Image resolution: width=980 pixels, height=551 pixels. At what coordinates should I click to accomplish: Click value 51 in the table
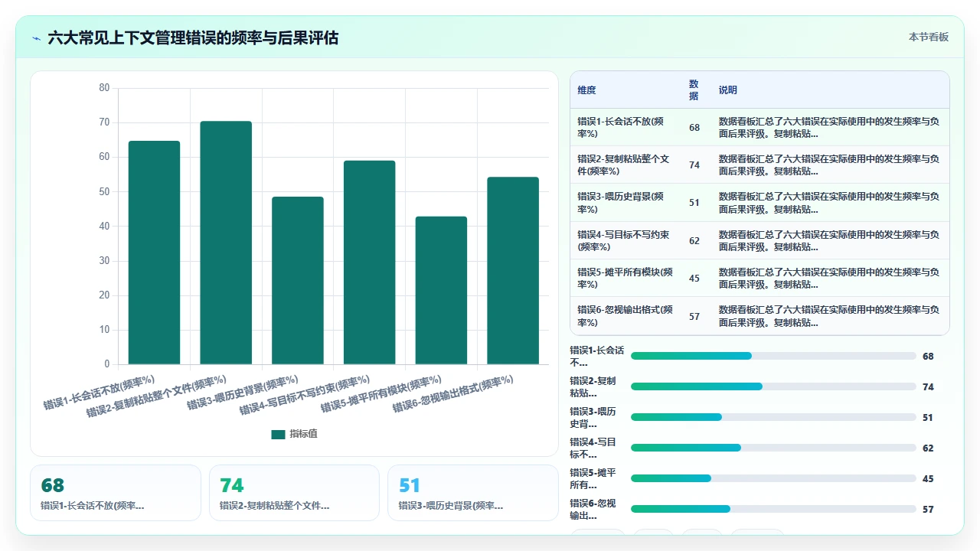694,203
